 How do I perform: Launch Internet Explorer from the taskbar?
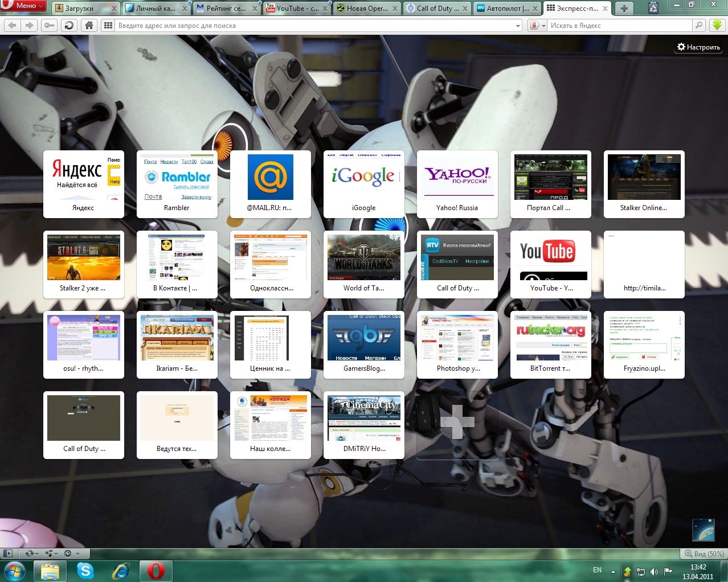click(120, 571)
